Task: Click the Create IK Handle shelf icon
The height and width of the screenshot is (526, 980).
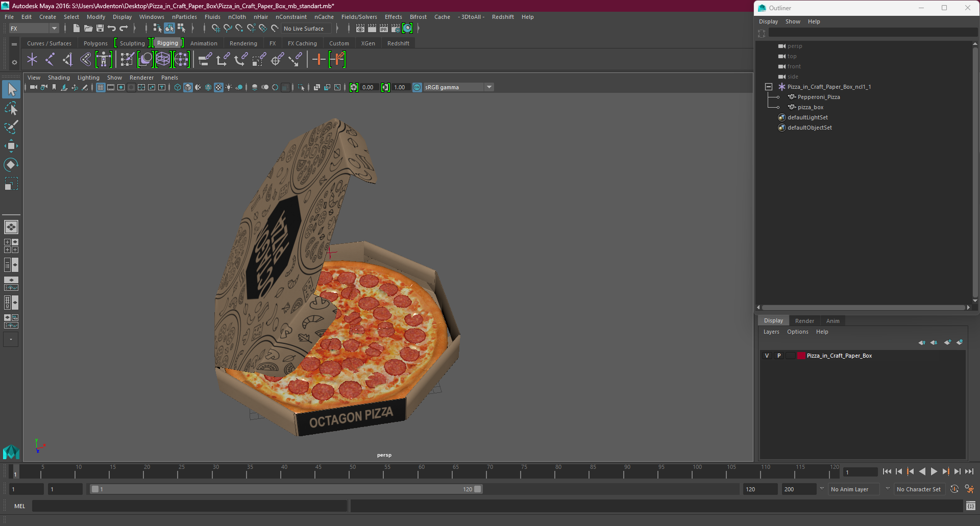Action: 68,60
